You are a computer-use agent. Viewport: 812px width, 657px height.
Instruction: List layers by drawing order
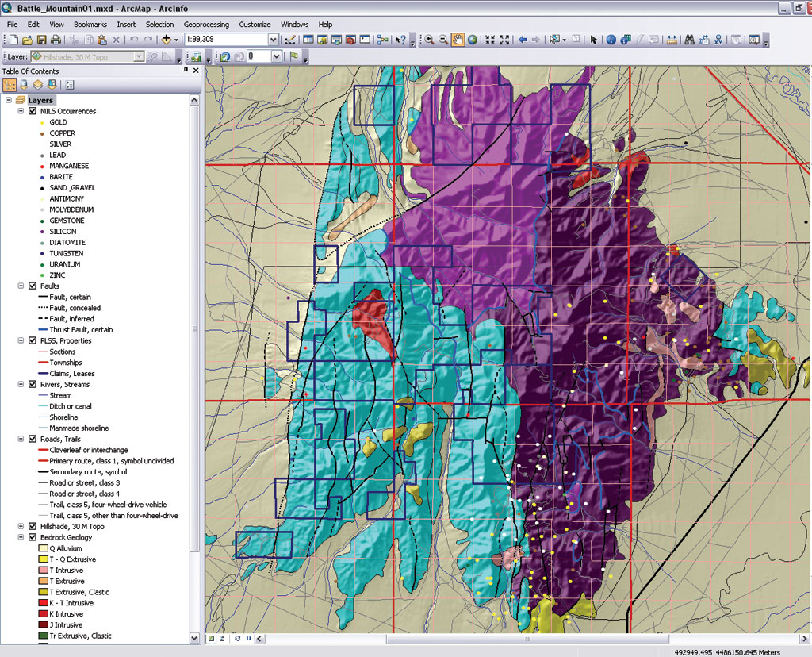coord(10,84)
